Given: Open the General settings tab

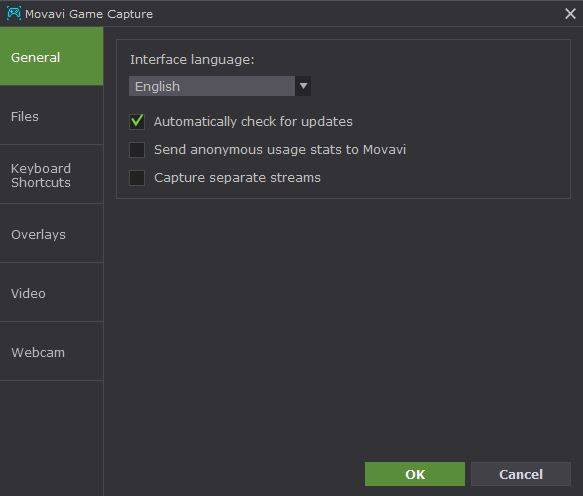Looking at the screenshot, I should pos(51,57).
